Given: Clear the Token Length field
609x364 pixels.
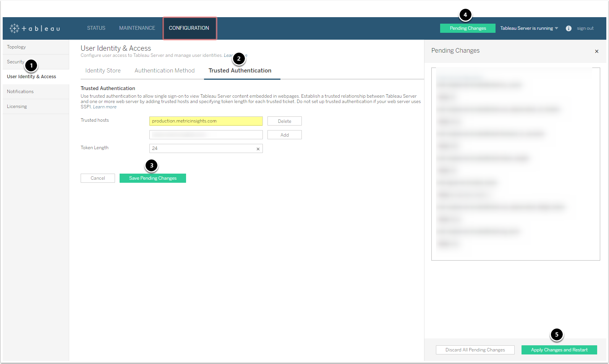Looking at the screenshot, I should pyautogui.click(x=258, y=149).
